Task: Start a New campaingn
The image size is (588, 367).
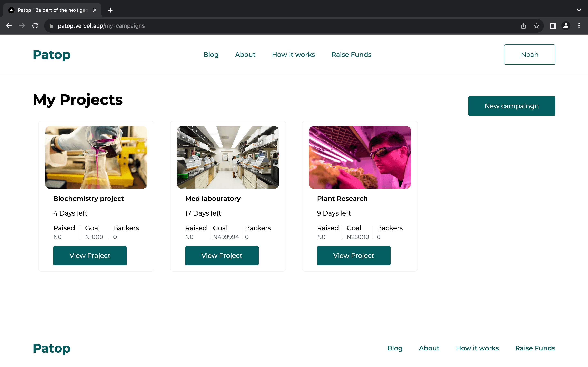Action: click(511, 106)
